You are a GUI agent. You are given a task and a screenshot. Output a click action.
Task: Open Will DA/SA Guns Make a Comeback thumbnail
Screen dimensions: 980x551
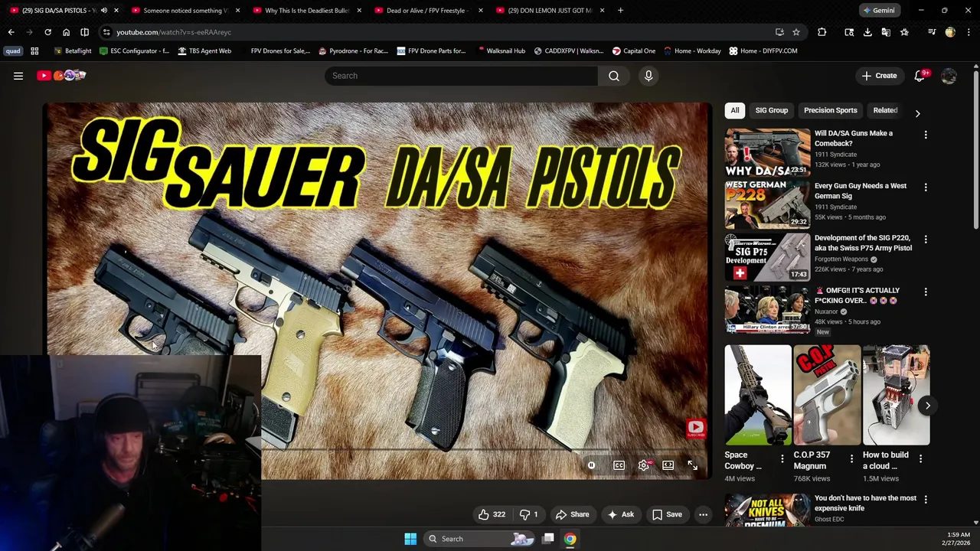tap(767, 152)
